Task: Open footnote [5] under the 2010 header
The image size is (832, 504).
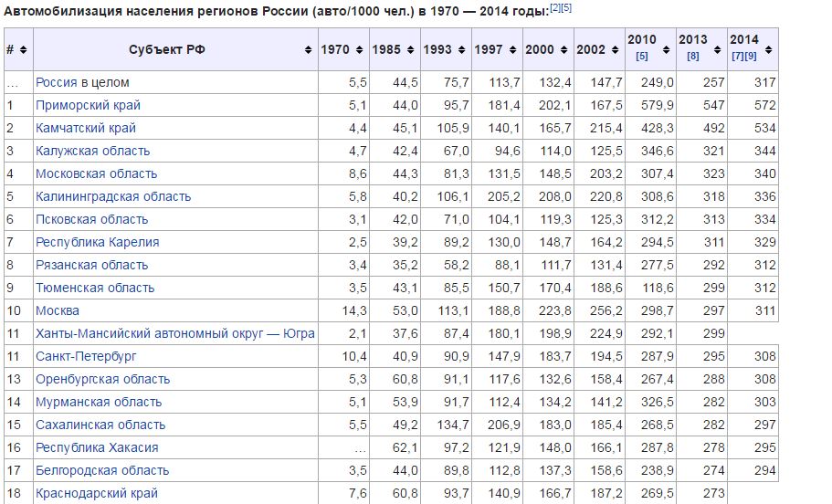Action: pyautogui.click(x=641, y=57)
